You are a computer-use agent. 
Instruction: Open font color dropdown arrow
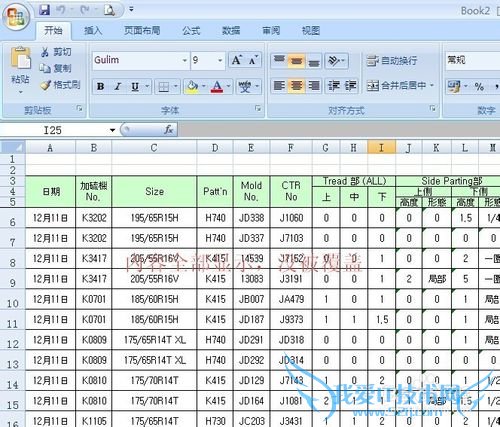click(x=228, y=87)
